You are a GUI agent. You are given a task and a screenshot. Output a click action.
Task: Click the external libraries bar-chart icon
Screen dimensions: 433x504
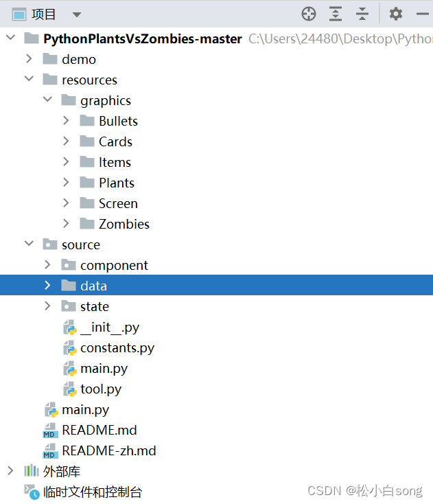pyautogui.click(x=32, y=471)
